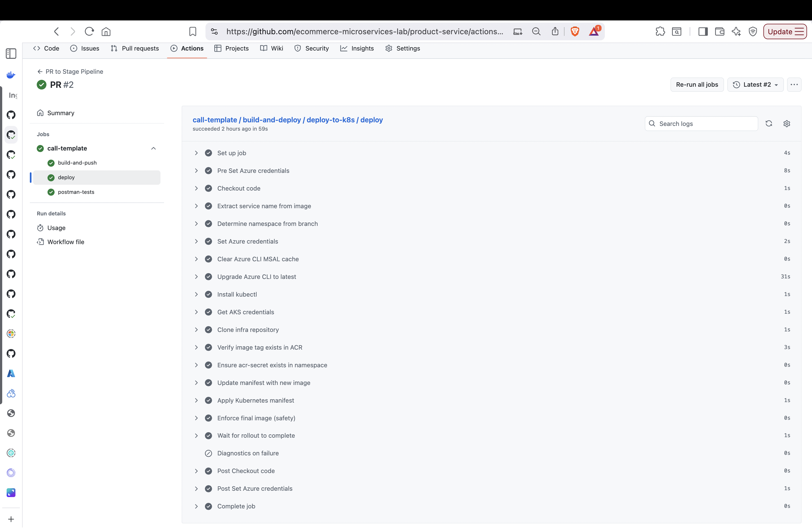Expand the Upgrade Azure CLI to latest step
812x528 pixels.
[196, 277]
